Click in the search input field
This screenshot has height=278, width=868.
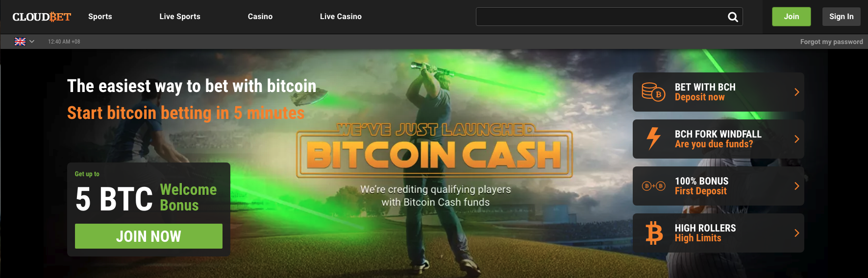600,17
